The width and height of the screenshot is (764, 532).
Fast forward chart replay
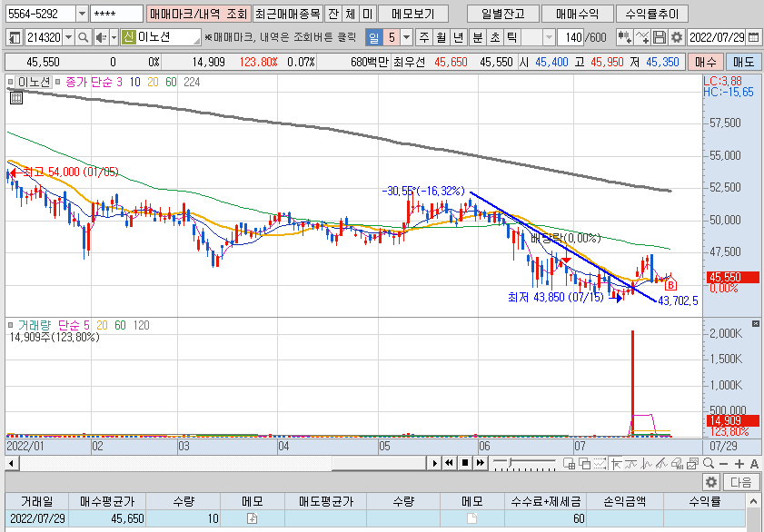click(481, 463)
